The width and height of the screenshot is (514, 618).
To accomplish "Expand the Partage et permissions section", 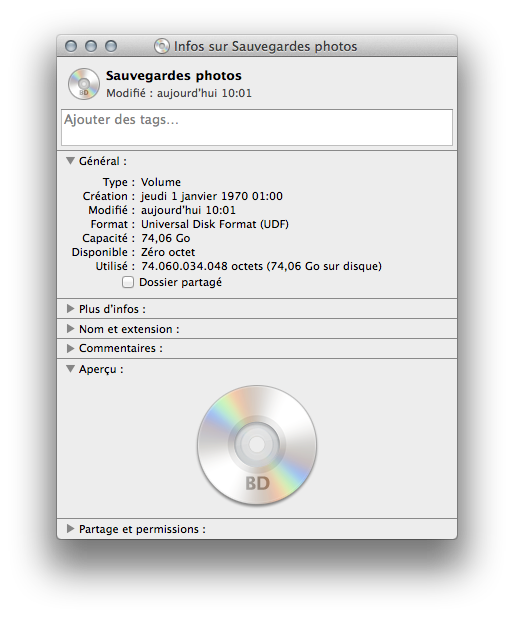I will pos(71,529).
